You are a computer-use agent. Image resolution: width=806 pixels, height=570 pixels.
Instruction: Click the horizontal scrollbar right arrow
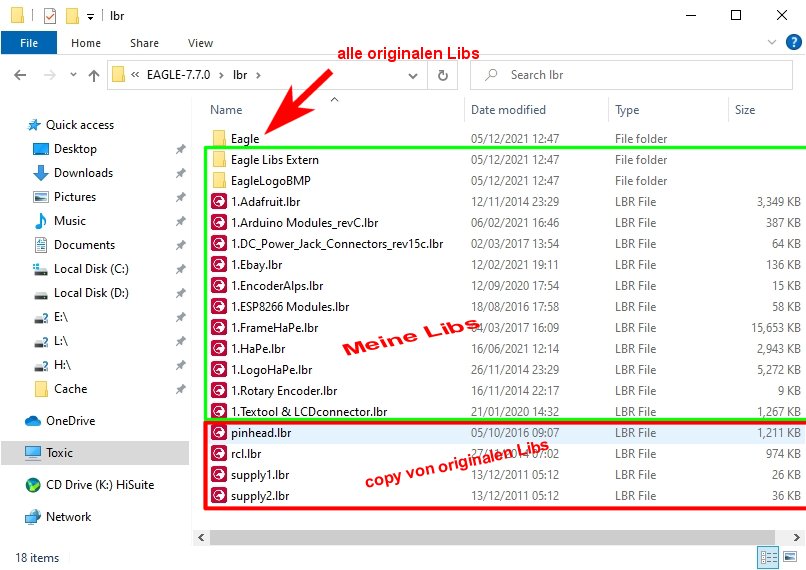click(x=796, y=538)
